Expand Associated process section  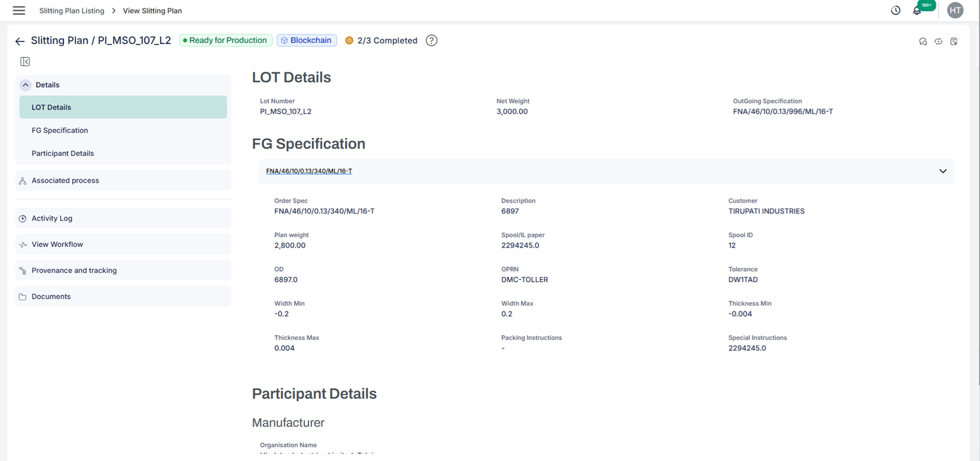[x=65, y=180]
